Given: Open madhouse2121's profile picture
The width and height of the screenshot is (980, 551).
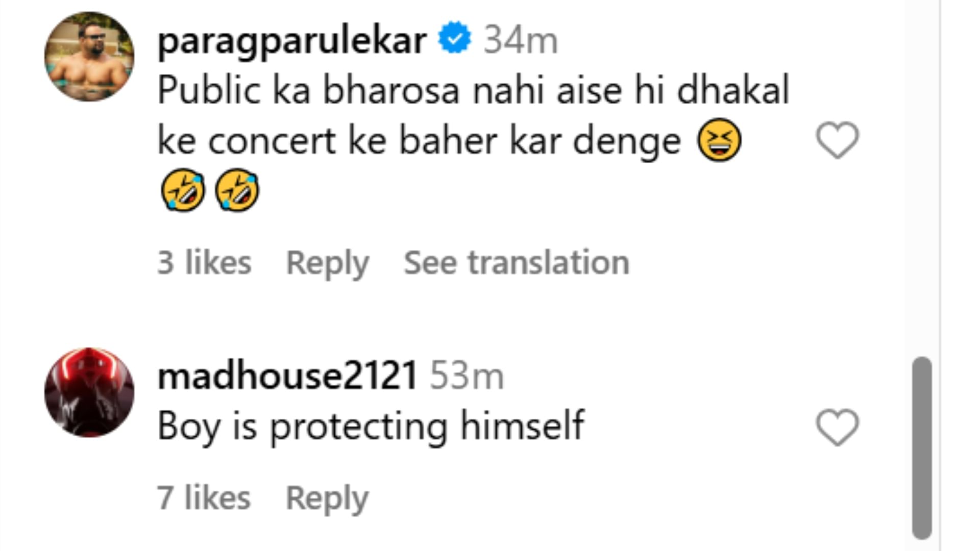Looking at the screenshot, I should (x=89, y=392).
